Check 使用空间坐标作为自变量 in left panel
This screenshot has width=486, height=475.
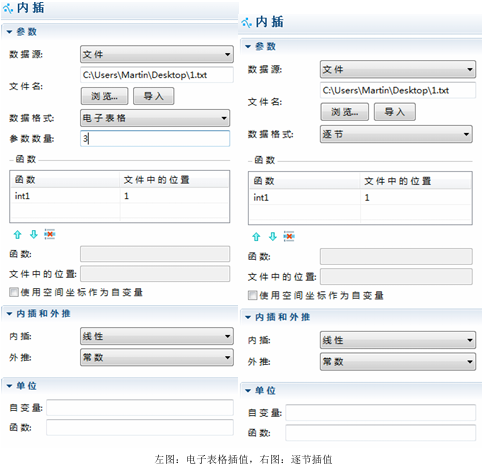click(14, 292)
